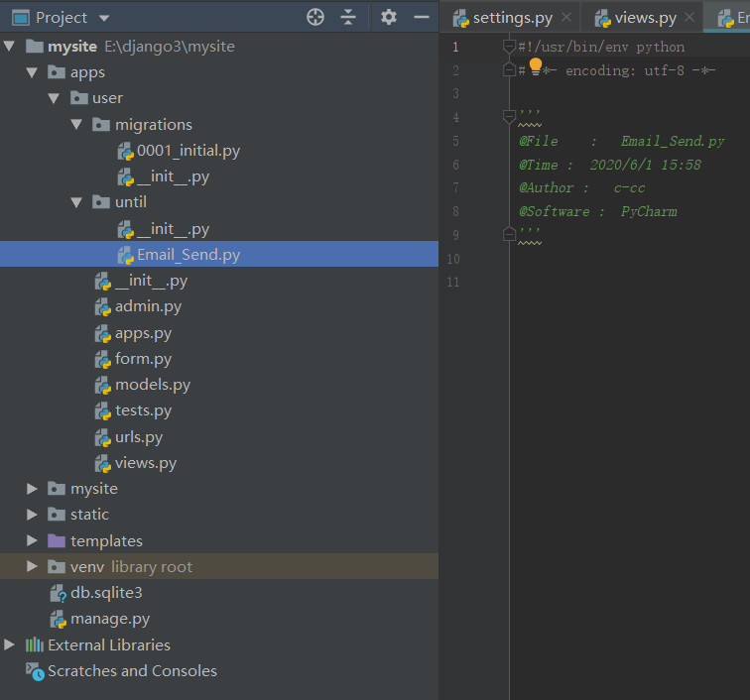The height and width of the screenshot is (700, 750).
Task: Expand the venv library root folder
Action: click(x=32, y=566)
